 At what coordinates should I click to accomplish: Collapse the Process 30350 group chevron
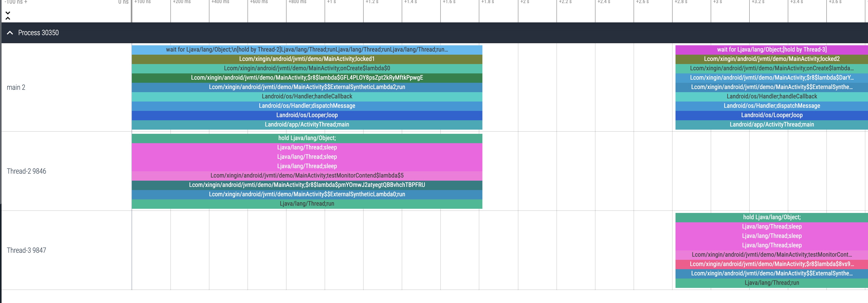(x=10, y=33)
